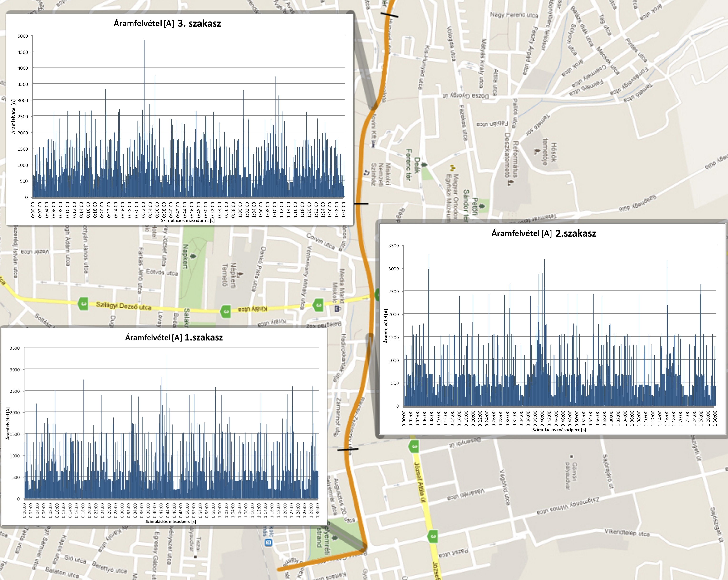This screenshot has width=728, height=580.
Task: Click the Református Deszkatemető cemetery icon
Action: pyautogui.click(x=510, y=182)
